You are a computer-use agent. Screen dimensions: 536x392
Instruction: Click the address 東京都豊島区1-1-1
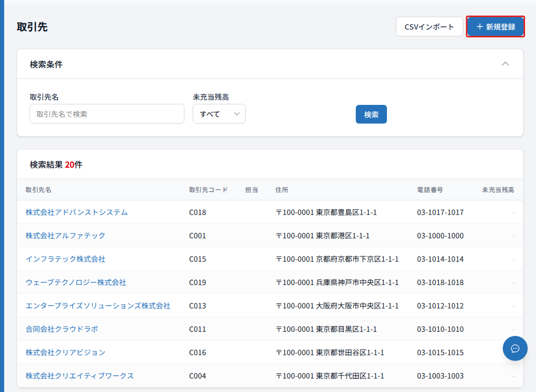coord(346,212)
